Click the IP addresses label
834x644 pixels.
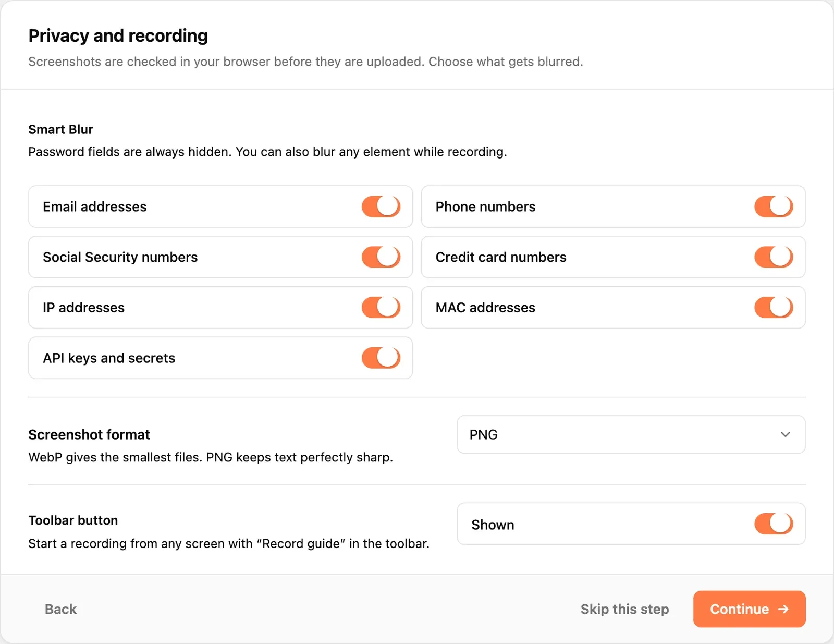[x=83, y=308]
